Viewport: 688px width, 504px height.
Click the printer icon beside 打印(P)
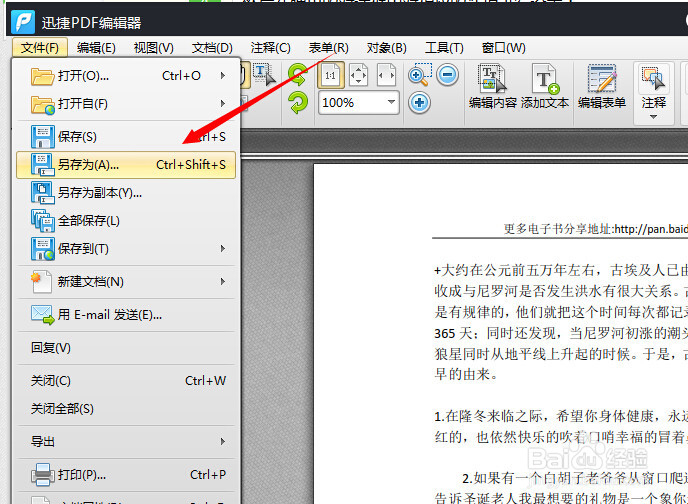[x=43, y=475]
